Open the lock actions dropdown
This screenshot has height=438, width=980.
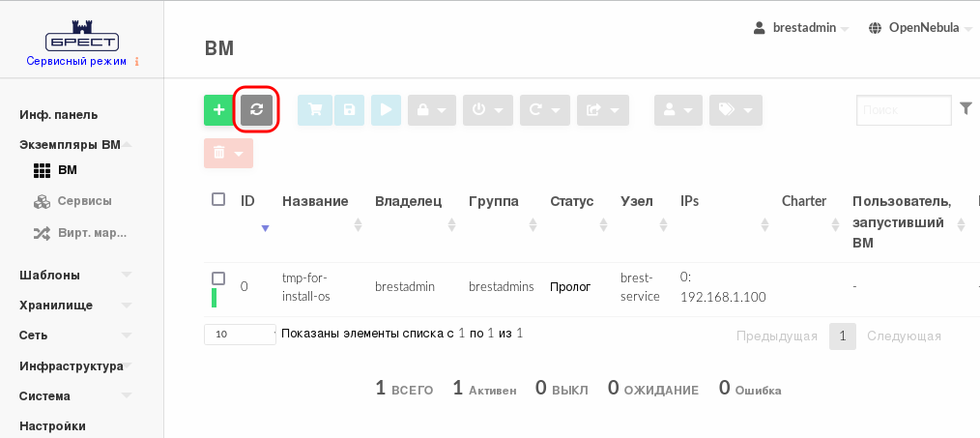431,110
